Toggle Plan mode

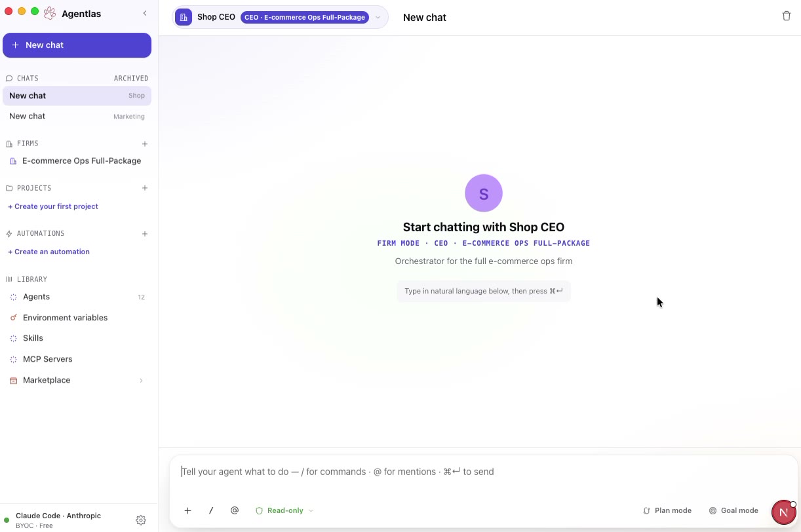(x=667, y=510)
